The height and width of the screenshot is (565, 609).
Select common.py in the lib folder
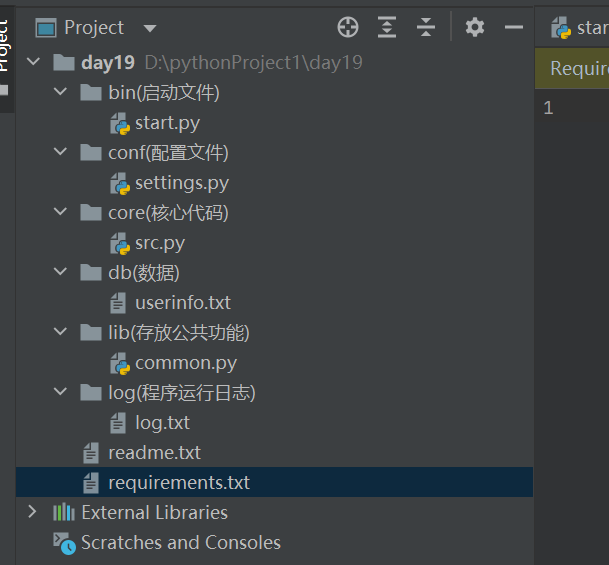click(x=185, y=363)
